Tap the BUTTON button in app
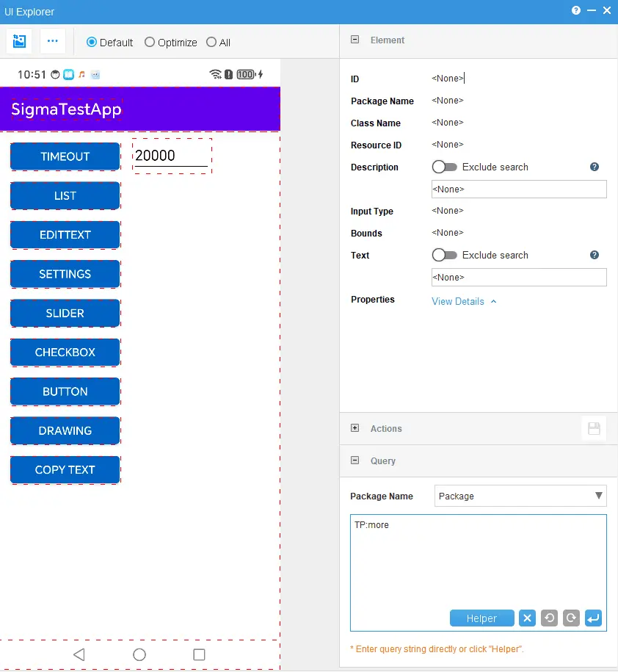618x672 pixels. [x=65, y=391]
